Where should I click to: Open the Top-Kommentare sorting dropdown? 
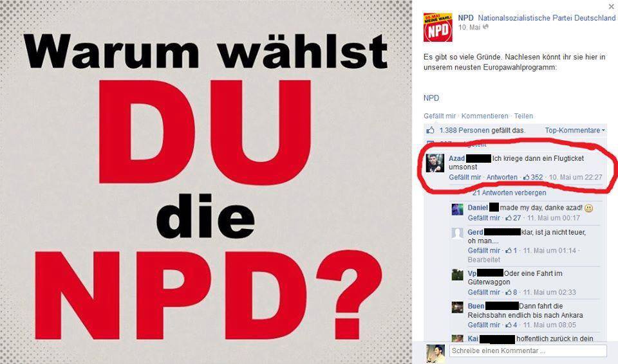coord(575,131)
